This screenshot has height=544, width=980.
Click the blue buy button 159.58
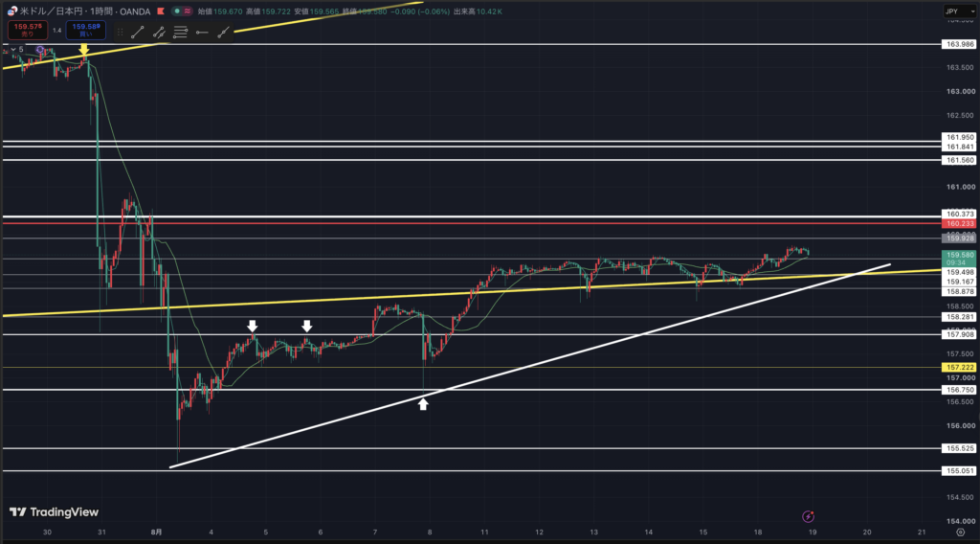85,30
